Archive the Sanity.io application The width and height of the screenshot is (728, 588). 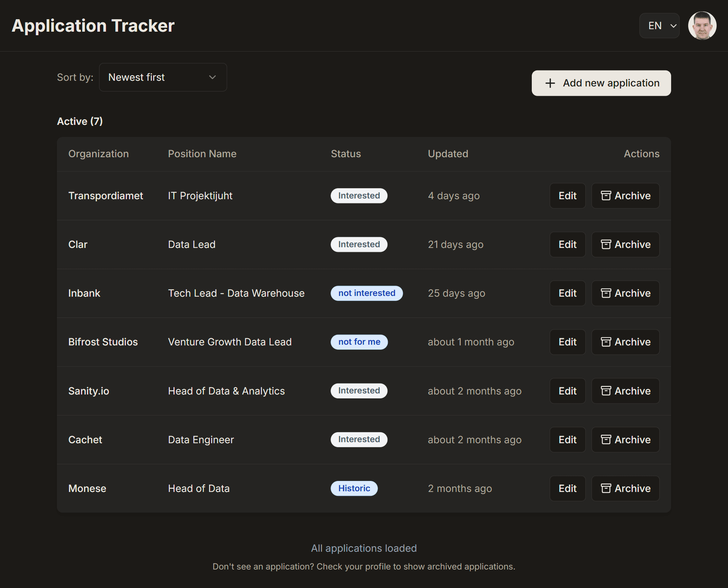pyautogui.click(x=625, y=391)
